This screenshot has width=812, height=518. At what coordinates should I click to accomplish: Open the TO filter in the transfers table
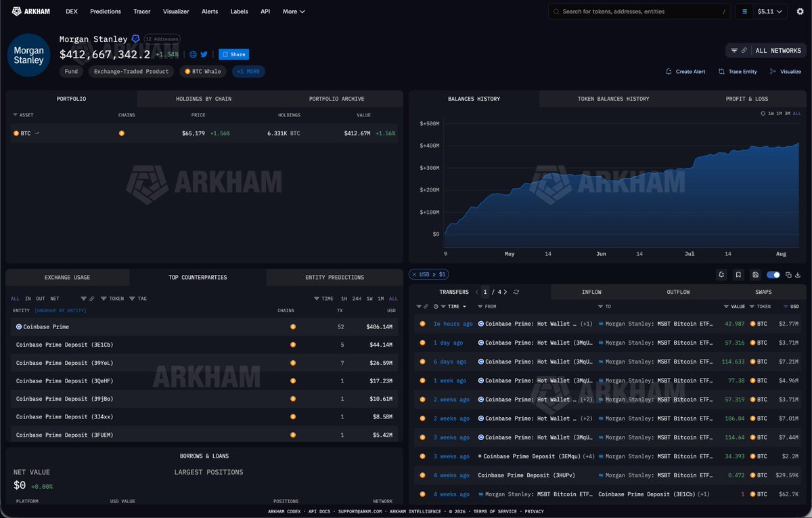point(604,307)
